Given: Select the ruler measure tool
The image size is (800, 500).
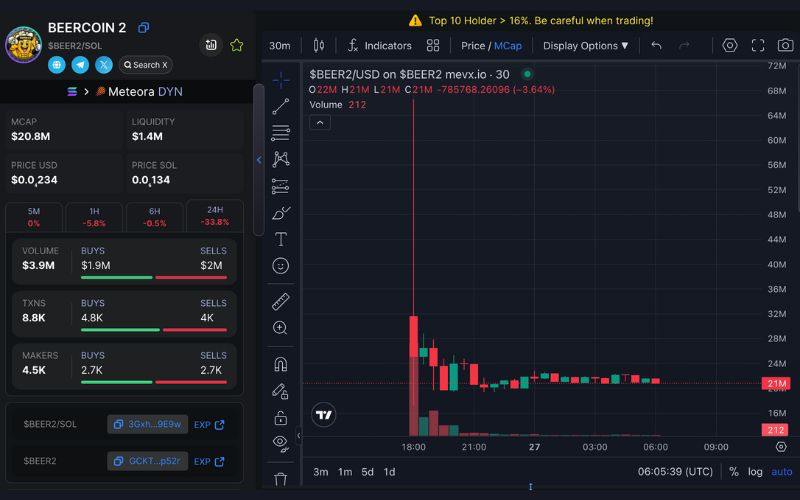Looking at the screenshot, I should [x=281, y=302].
